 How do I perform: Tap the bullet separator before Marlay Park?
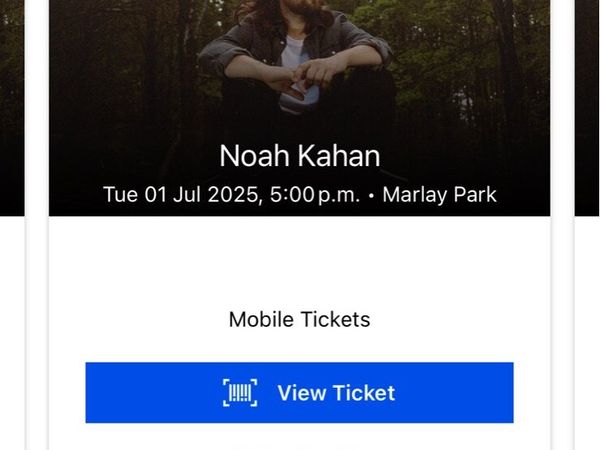pyautogui.click(x=371, y=195)
